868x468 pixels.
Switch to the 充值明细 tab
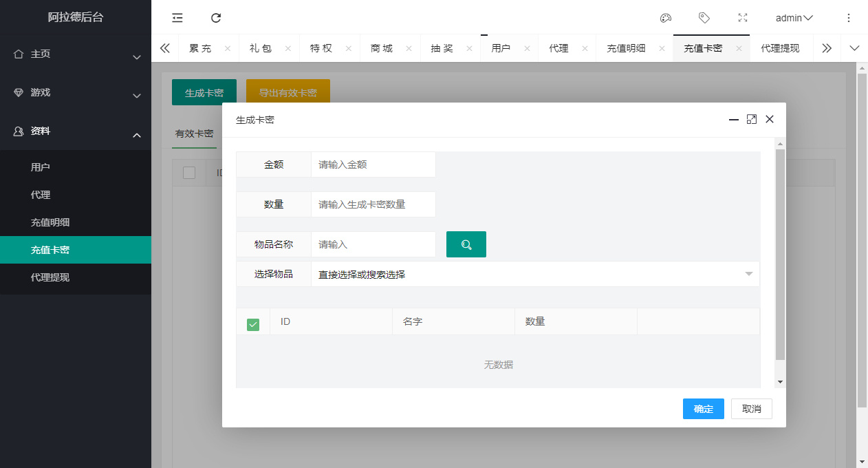tap(626, 48)
